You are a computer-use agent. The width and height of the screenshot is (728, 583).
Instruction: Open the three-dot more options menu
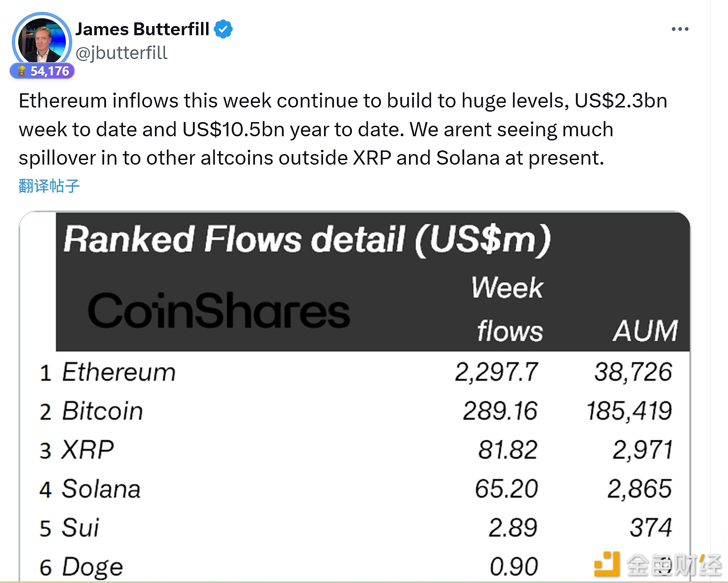(x=680, y=29)
